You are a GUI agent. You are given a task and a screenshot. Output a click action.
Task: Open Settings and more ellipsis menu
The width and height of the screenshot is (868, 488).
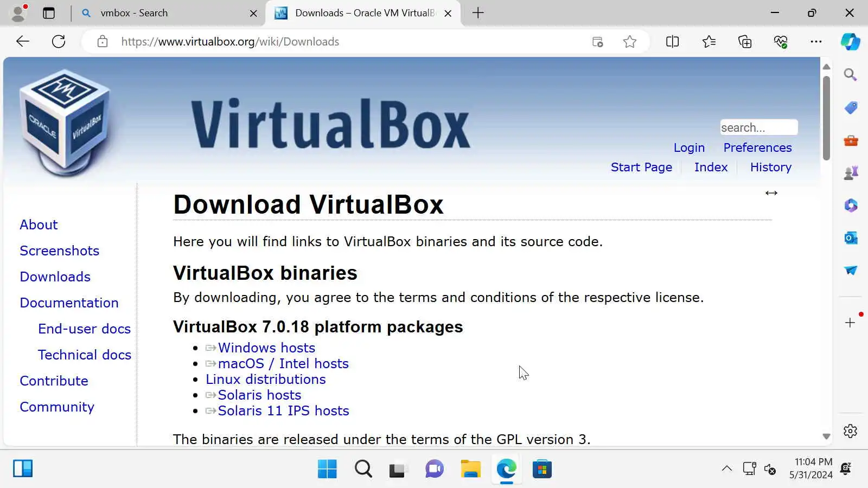point(816,42)
